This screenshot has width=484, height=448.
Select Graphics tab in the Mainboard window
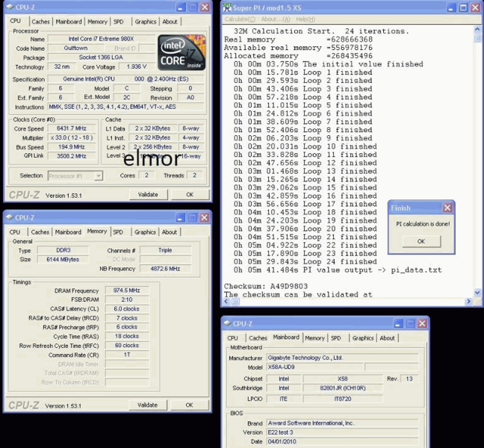(363, 337)
